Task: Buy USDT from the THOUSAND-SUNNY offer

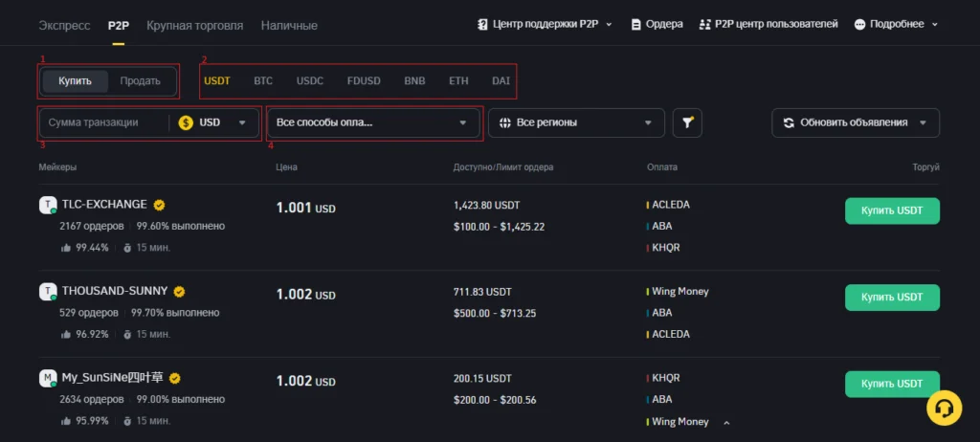Action: point(892,298)
